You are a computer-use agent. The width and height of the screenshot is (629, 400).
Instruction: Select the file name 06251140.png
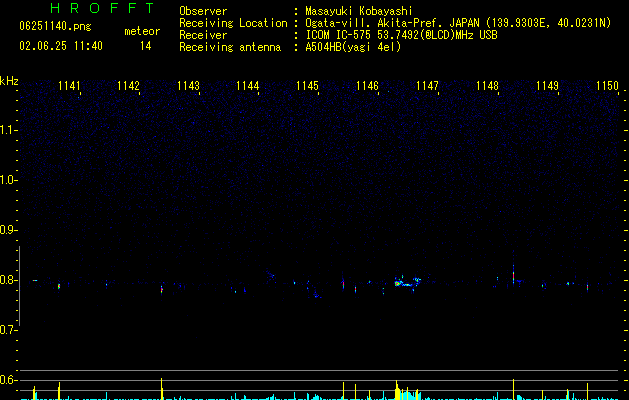pyautogui.click(x=55, y=27)
